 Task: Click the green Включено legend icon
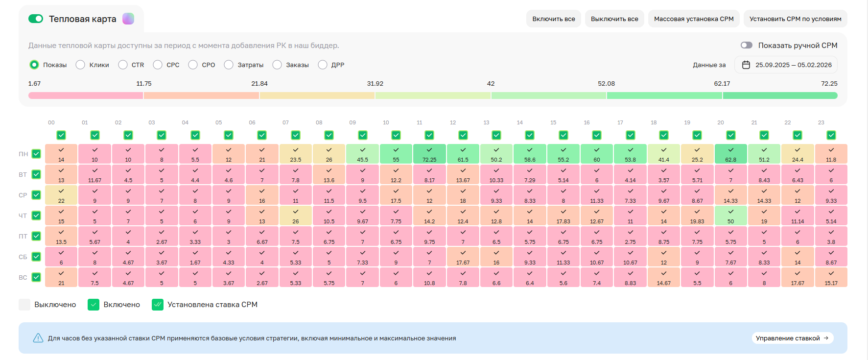coord(94,305)
